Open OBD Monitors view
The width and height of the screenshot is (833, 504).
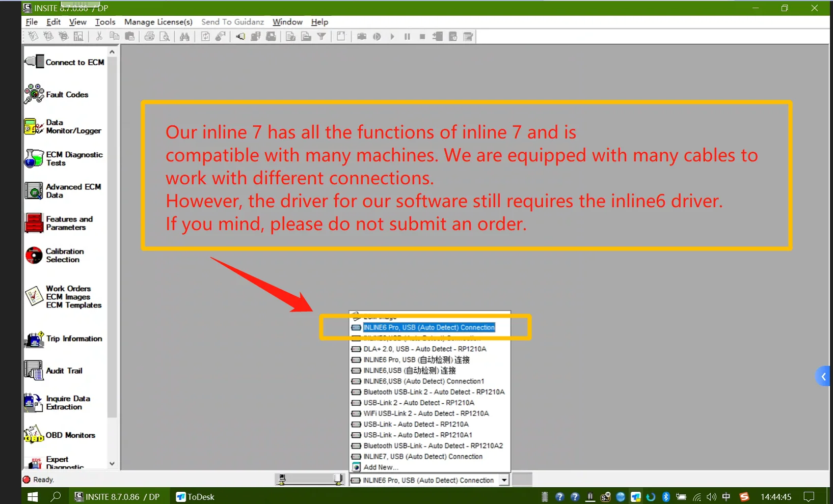click(60, 435)
